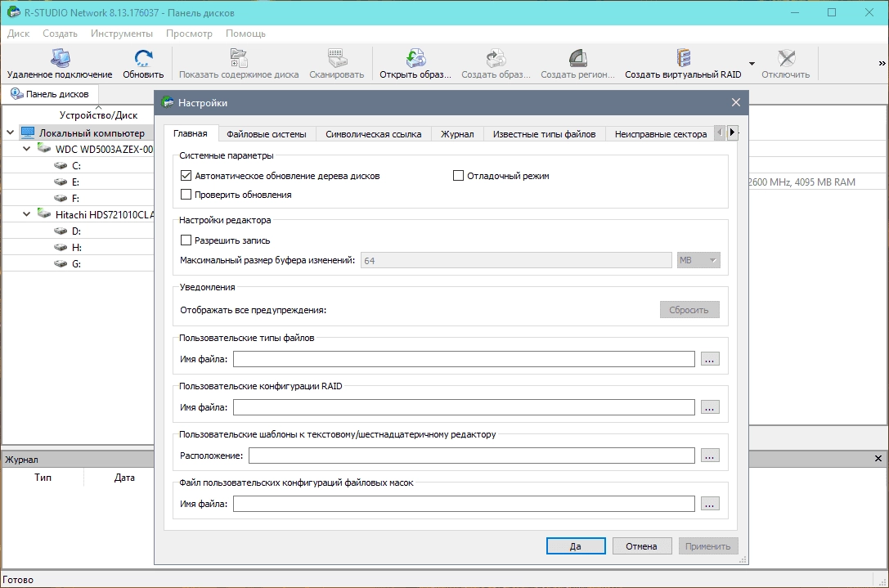Open the Инструменты menu
Image resolution: width=889 pixels, height=588 pixels.
(x=121, y=34)
